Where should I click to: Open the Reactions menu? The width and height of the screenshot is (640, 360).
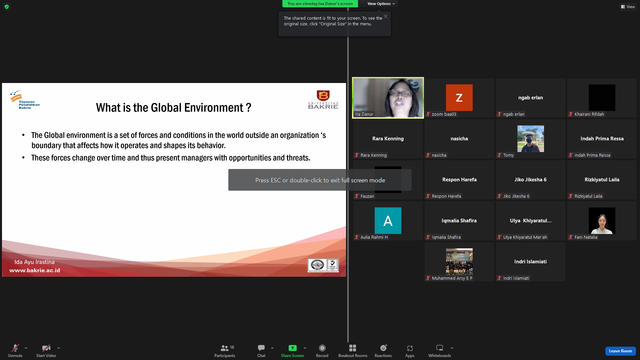click(383, 350)
